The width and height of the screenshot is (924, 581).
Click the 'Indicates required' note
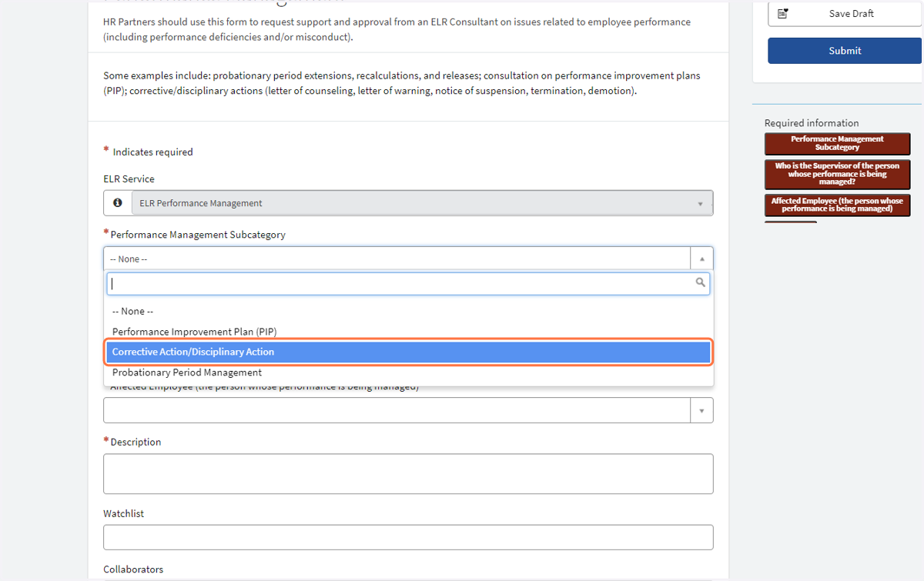click(x=152, y=152)
